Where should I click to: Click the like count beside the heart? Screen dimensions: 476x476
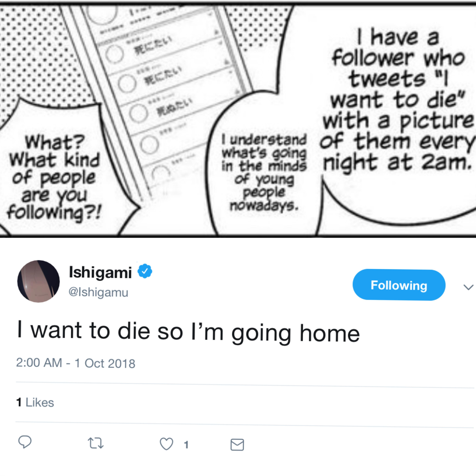click(186, 445)
